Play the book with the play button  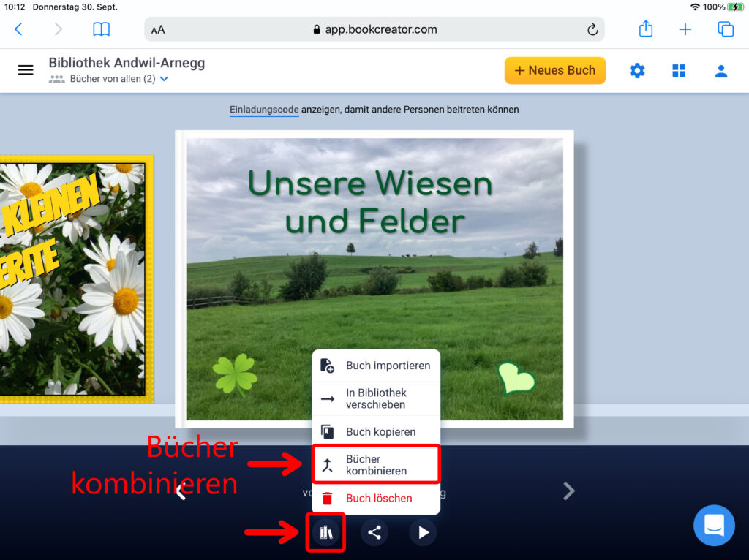point(423,532)
